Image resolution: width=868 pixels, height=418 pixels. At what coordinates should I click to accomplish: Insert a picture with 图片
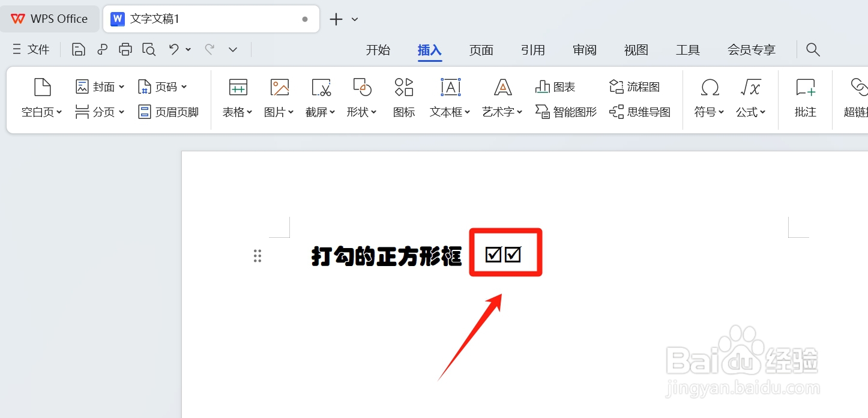[x=277, y=97]
